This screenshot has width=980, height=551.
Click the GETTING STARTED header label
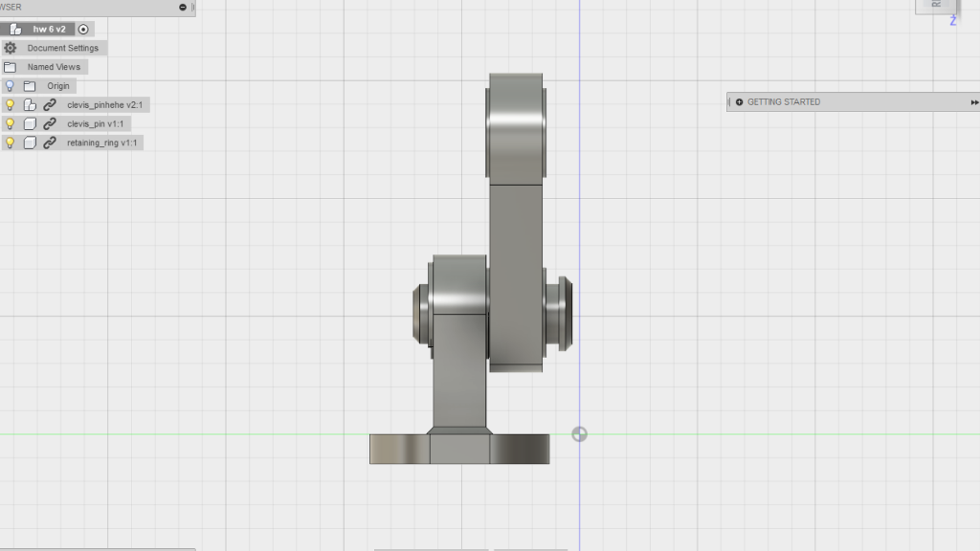point(785,101)
